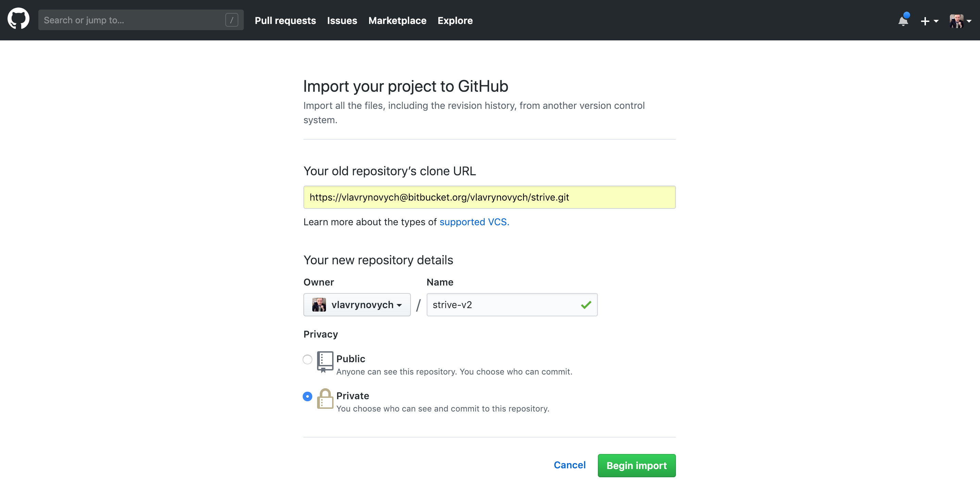
Task: Keep Private selected by clicking its radio
Action: [x=307, y=396]
